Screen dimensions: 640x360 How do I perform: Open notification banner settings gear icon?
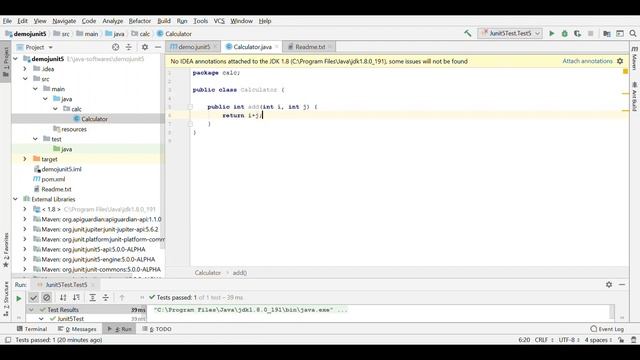[620, 61]
